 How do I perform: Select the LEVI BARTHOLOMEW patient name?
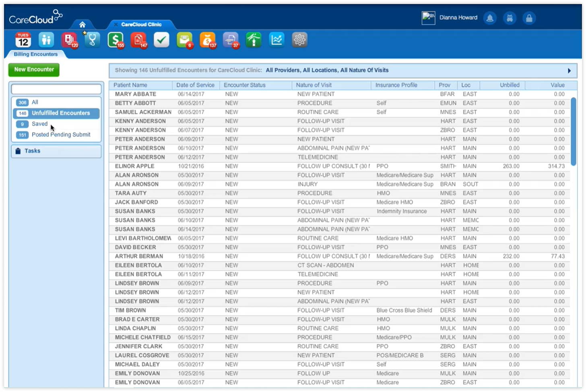(x=143, y=238)
